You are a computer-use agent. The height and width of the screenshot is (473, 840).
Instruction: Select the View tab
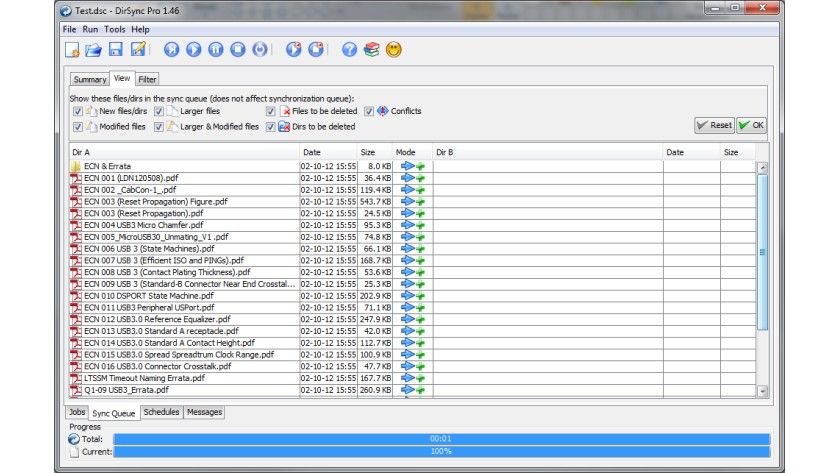(122, 78)
